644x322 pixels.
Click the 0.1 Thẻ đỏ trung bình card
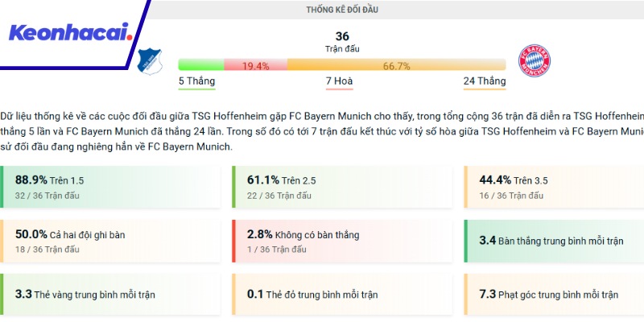[x=343, y=294]
